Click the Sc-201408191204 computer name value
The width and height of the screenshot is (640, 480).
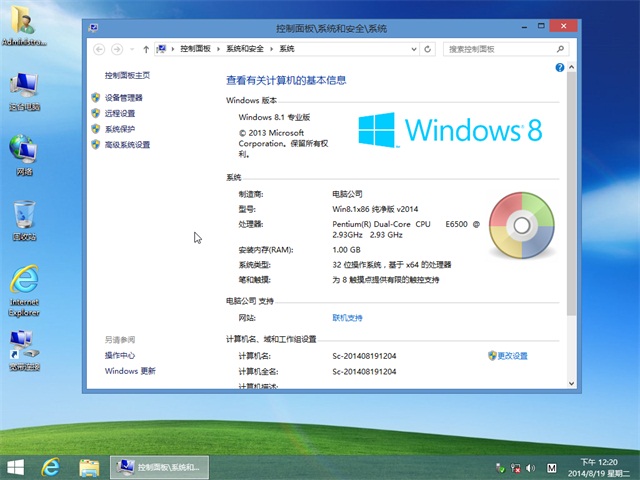pos(364,356)
